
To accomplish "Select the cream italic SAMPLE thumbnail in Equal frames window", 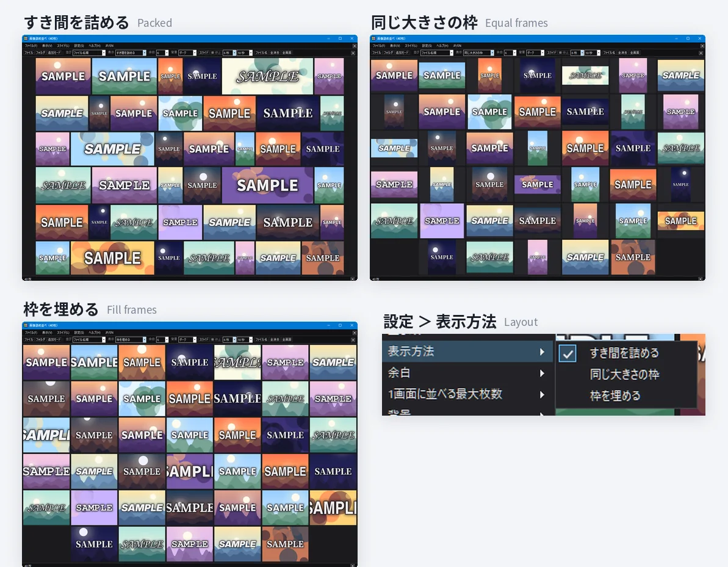I will coord(585,75).
